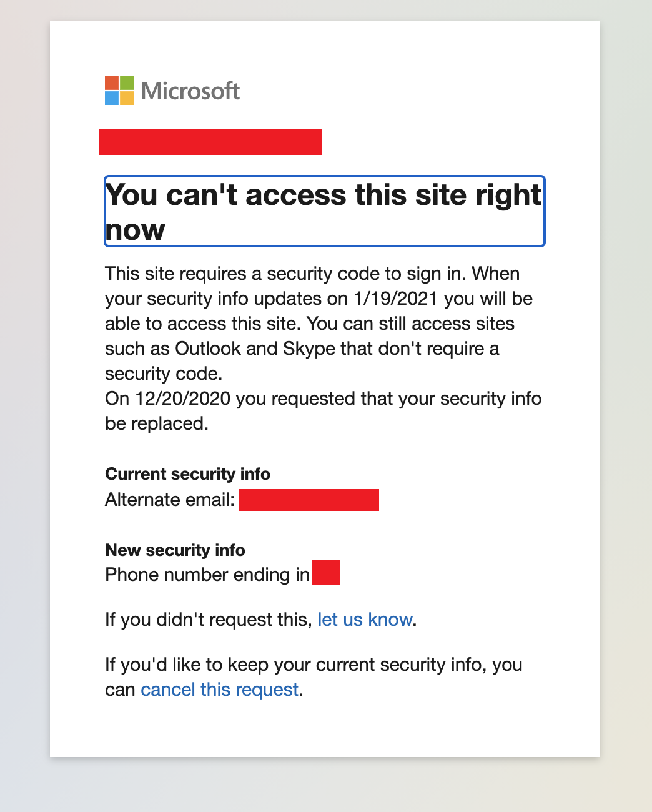Select the redacted account name under logo

coord(210,142)
